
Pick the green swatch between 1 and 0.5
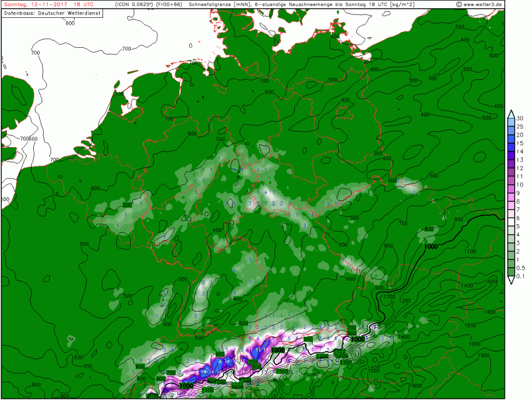(x=511, y=264)
